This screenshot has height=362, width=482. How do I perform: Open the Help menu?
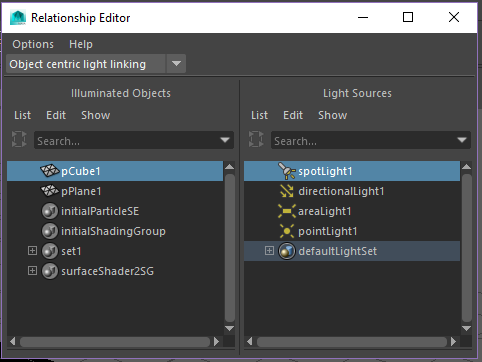coord(81,44)
